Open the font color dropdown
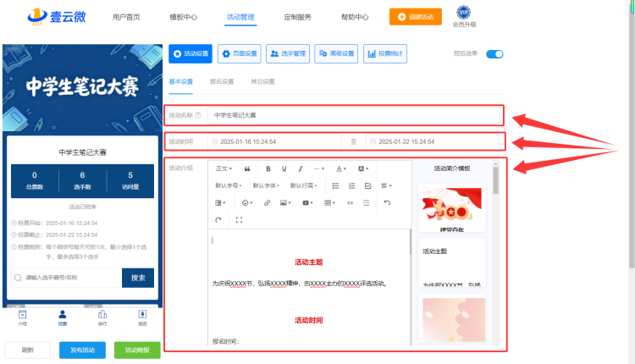The image size is (635, 364). coord(341,168)
